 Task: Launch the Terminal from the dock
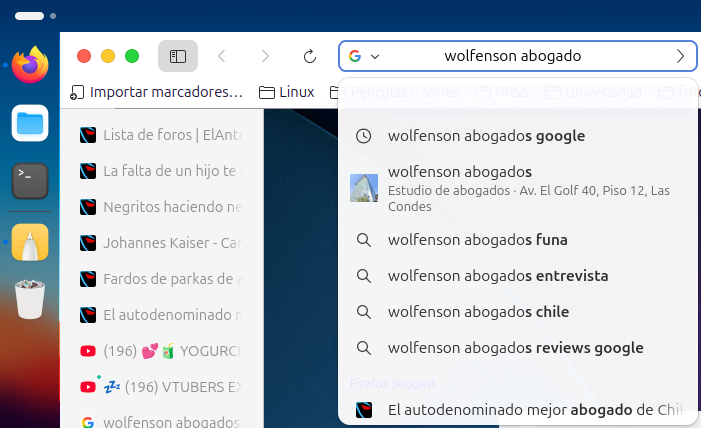coord(30,181)
